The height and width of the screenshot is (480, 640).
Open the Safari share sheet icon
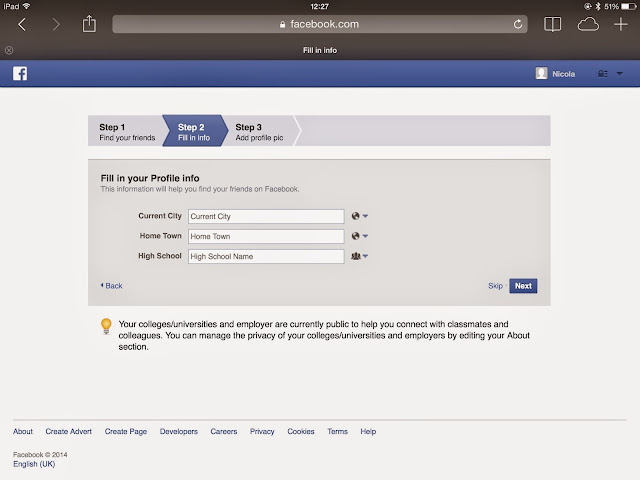tap(89, 24)
